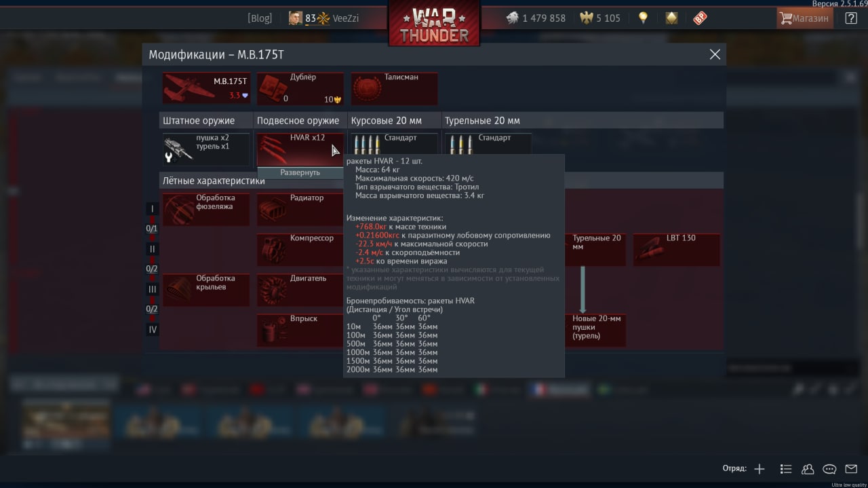Click the Штатное оружие header
The width and height of the screenshot is (868, 488).
click(x=206, y=121)
